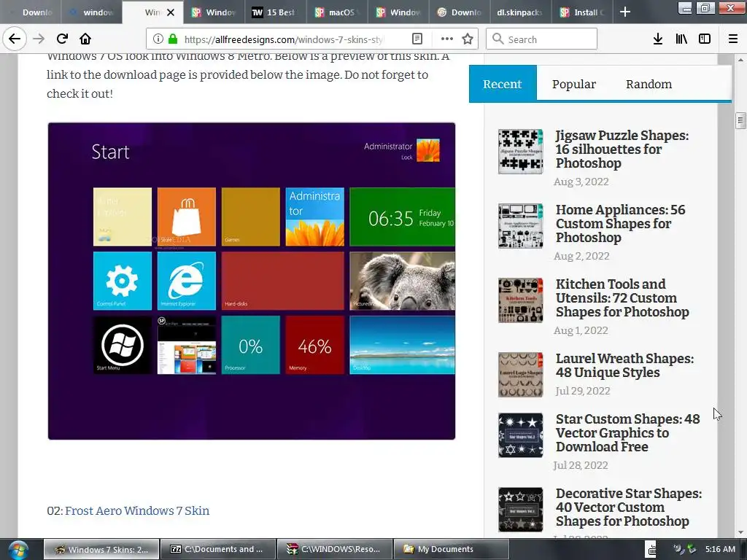Image resolution: width=747 pixels, height=560 pixels.
Task: Go back to the previous page
Action: pyautogui.click(x=15, y=39)
